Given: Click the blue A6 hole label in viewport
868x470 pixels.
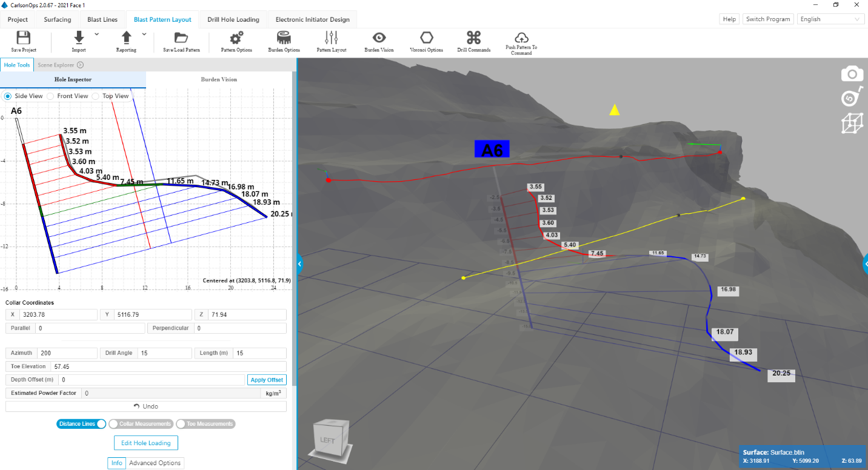Looking at the screenshot, I should 492,150.
